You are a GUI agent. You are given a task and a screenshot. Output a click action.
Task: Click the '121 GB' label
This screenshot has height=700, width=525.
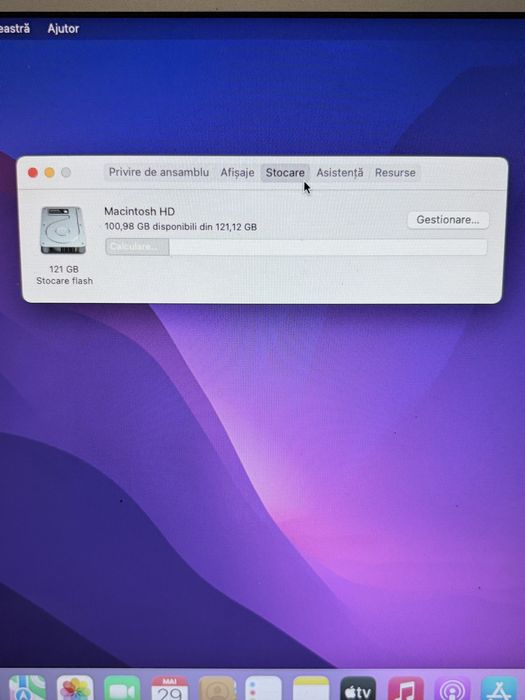[64, 269]
